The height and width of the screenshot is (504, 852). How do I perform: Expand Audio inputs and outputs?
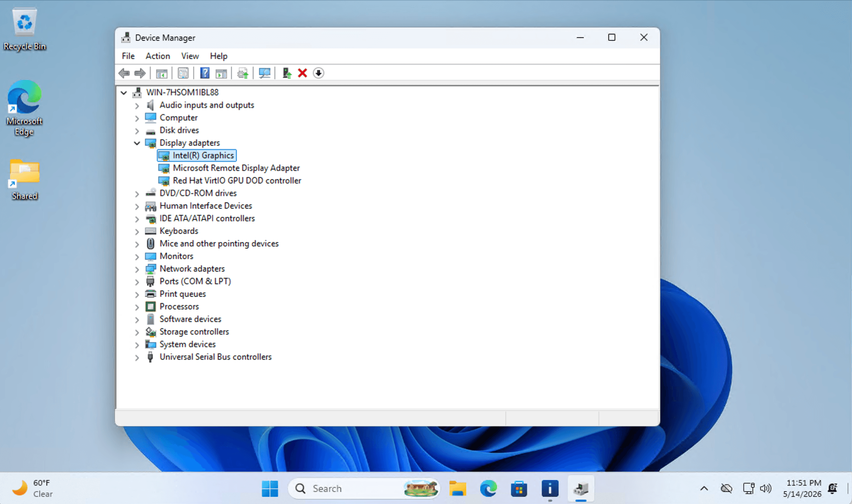point(137,106)
